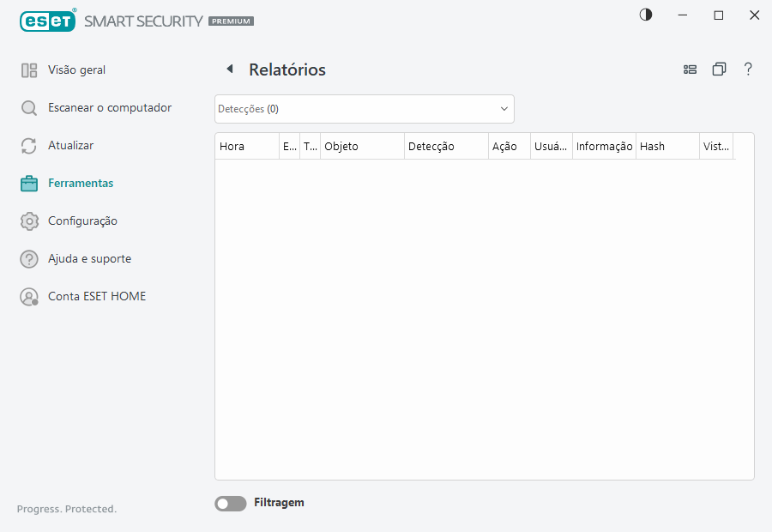The height and width of the screenshot is (532, 772).
Task: Click the Hash column header
Action: (652, 146)
